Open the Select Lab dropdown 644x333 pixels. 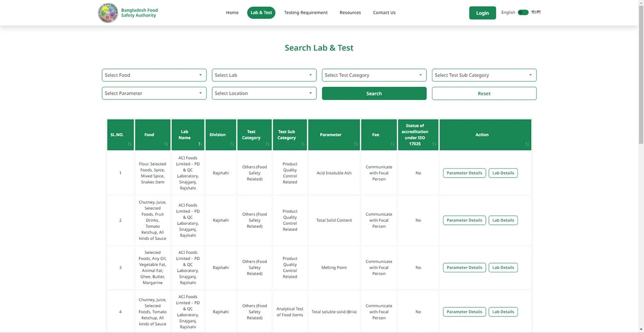[264, 75]
